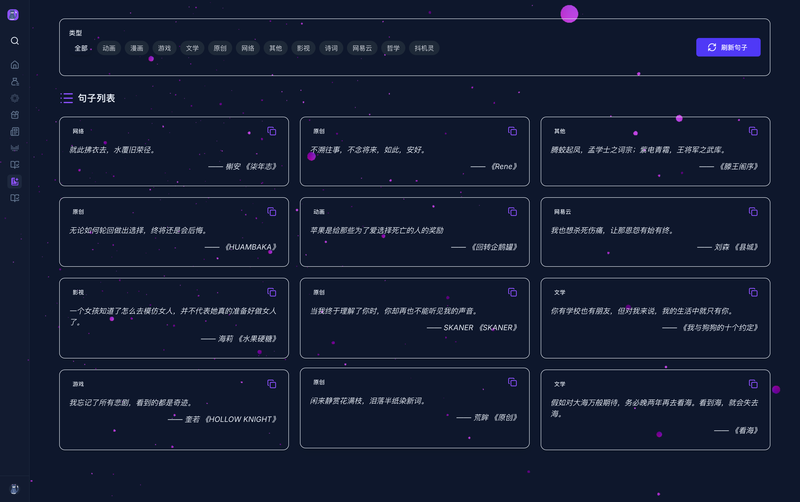Copy the 《滕王阁序》 quote
Viewport: 800px width, 502px height.
[x=753, y=131]
